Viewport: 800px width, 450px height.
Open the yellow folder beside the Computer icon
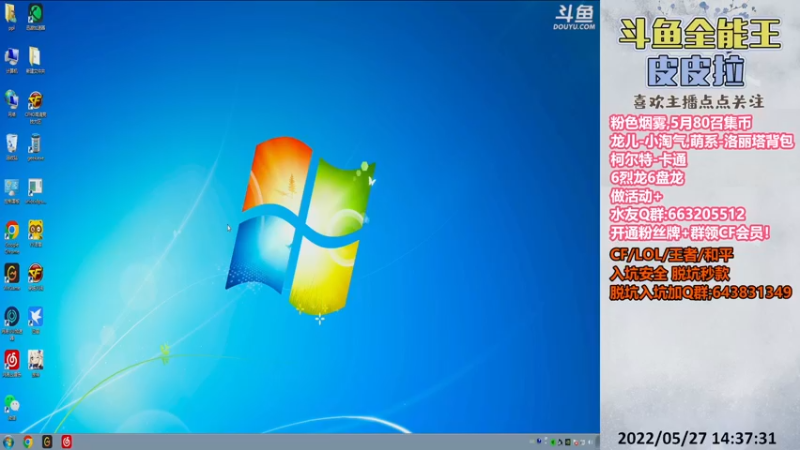35,61
